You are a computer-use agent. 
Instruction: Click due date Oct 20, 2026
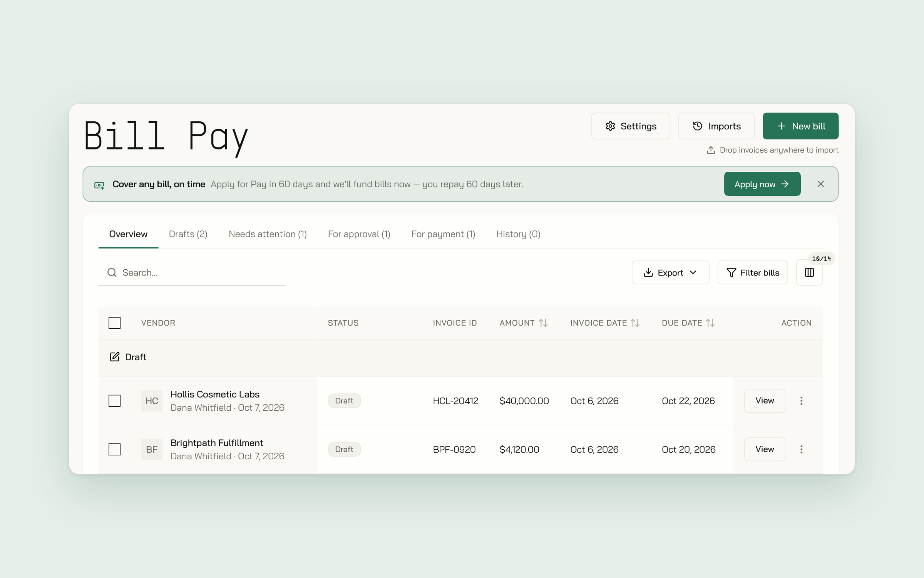click(x=688, y=449)
